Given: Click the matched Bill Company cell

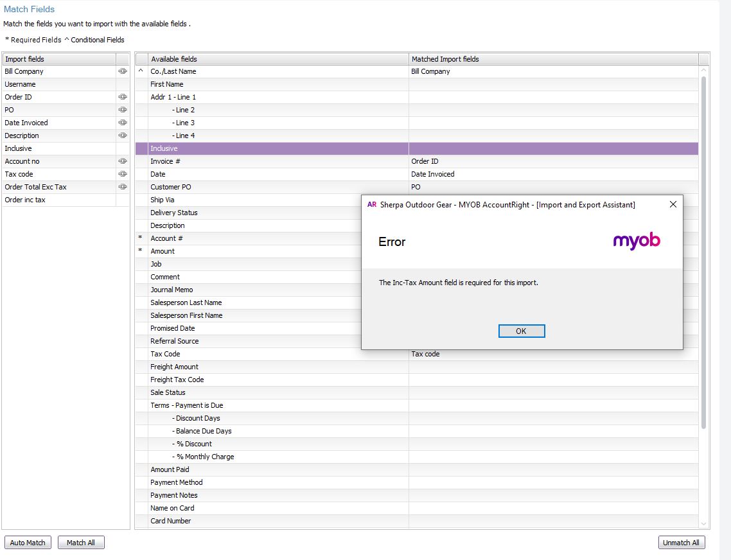Looking at the screenshot, I should point(554,71).
